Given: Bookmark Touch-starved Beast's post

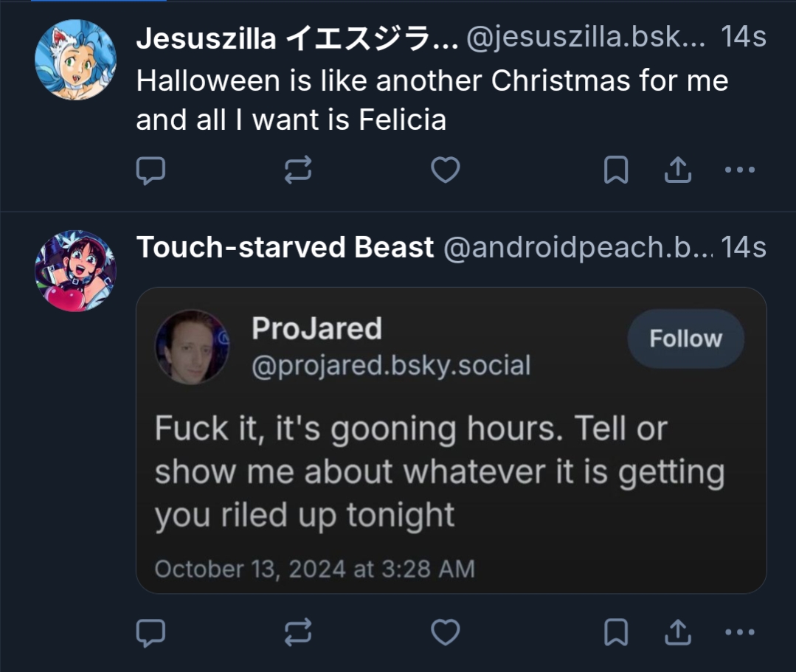Looking at the screenshot, I should point(616,632).
